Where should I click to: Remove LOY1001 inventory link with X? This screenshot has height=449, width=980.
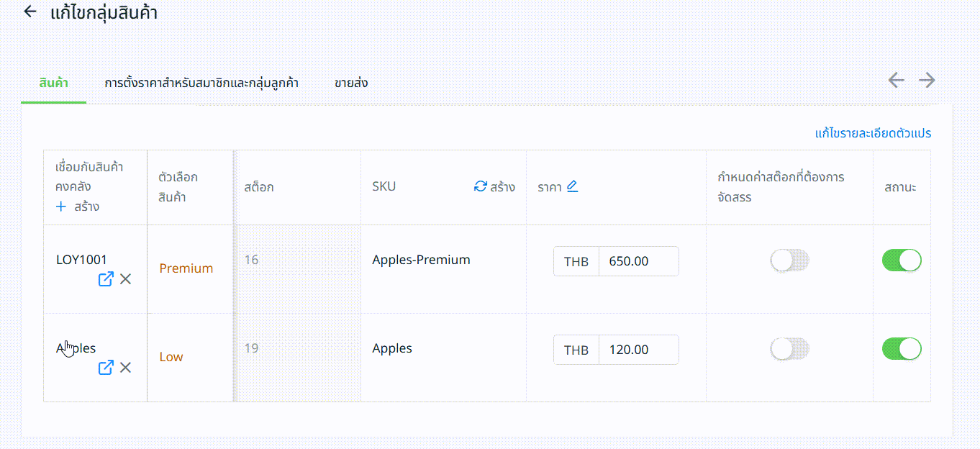click(x=125, y=279)
